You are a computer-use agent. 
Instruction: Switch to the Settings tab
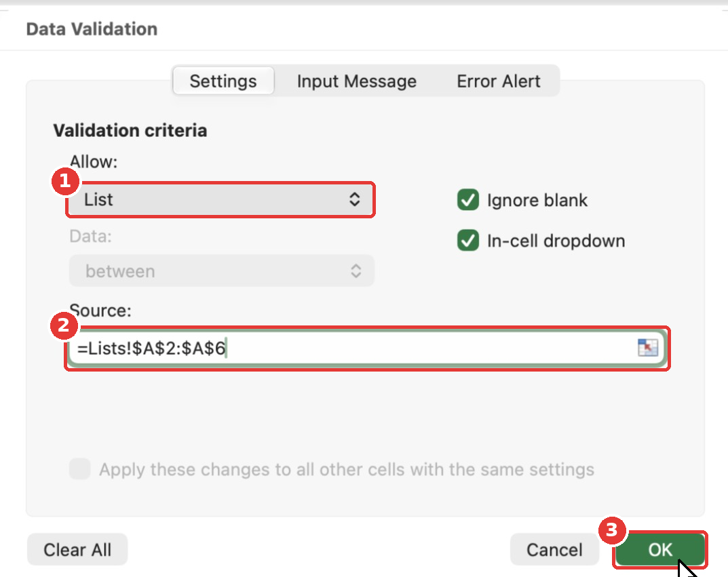click(x=223, y=81)
